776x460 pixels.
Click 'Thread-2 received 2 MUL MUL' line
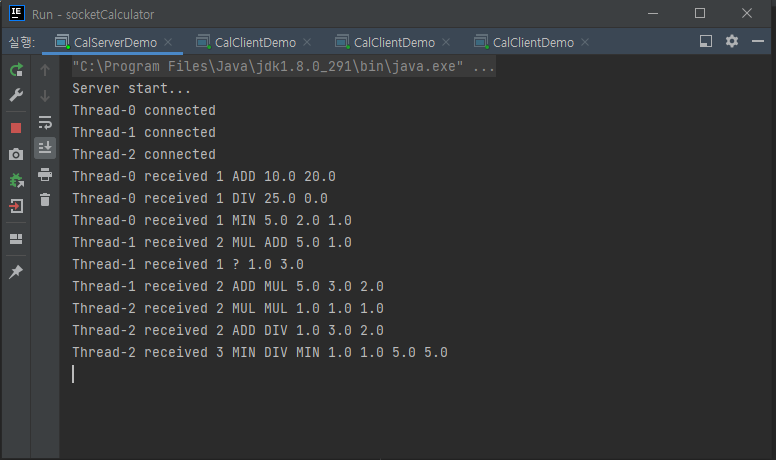pyautogui.click(x=228, y=308)
